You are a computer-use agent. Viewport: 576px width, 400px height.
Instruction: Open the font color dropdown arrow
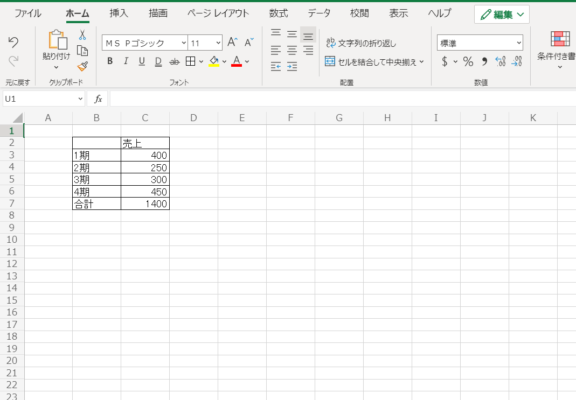click(247, 62)
